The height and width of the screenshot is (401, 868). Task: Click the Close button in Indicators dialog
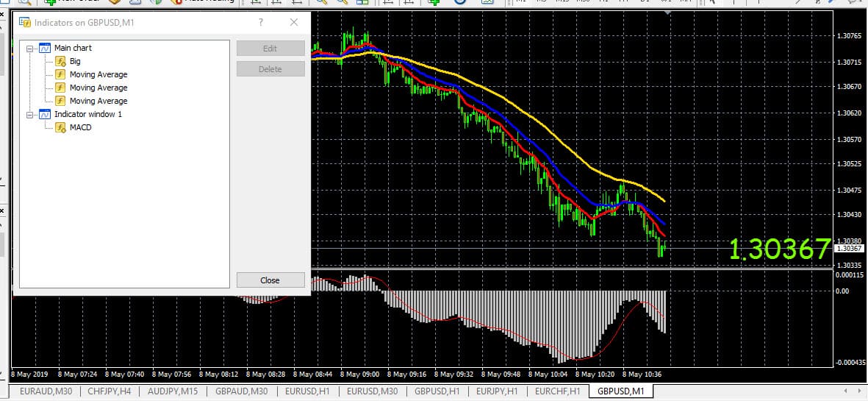click(x=270, y=280)
